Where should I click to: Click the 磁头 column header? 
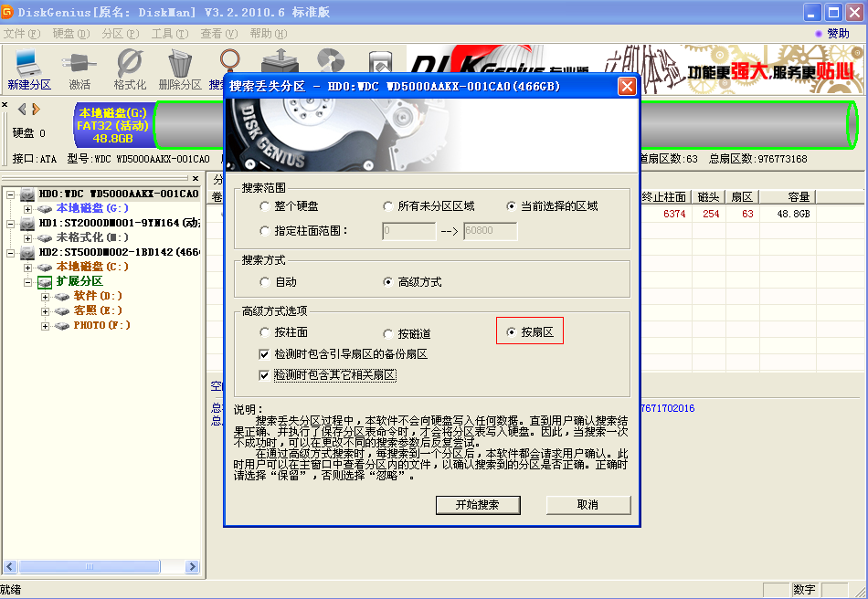709,197
